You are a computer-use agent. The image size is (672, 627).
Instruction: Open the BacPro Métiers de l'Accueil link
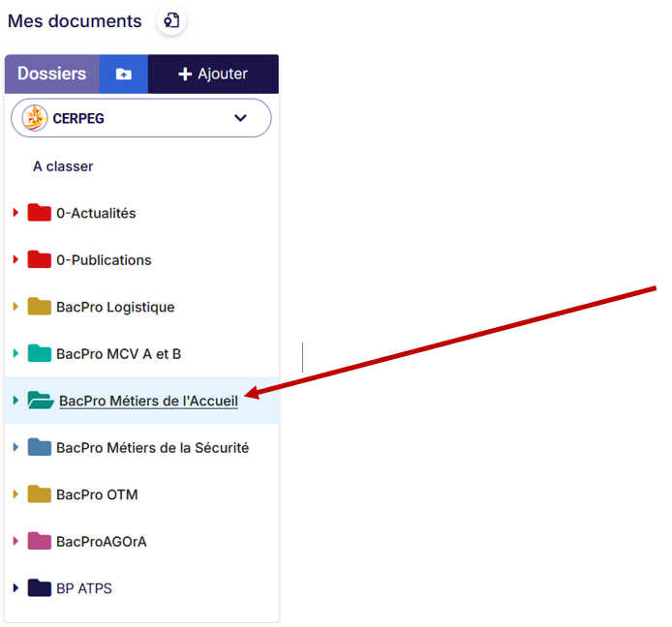click(148, 402)
